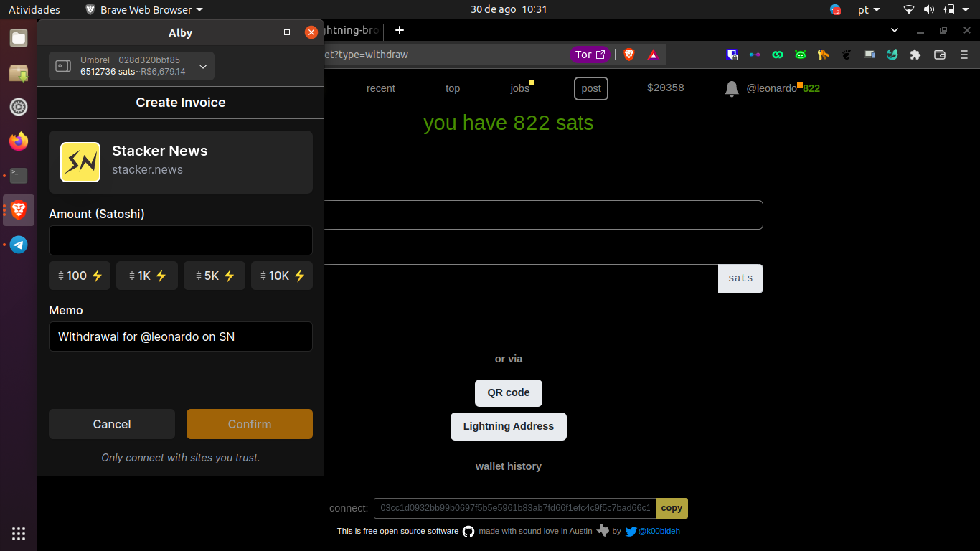Switch to the recent tab on Stacker News
Image resolution: width=980 pixels, height=551 pixels.
(381, 88)
